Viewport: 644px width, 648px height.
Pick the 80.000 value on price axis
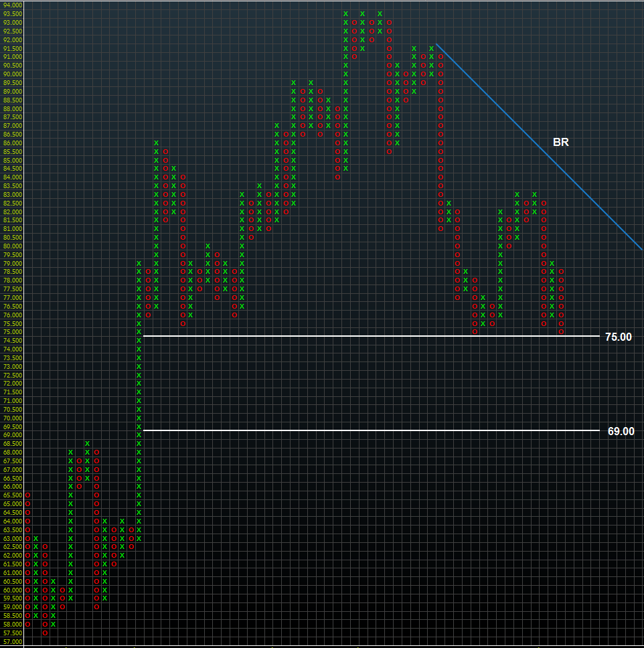tap(12, 246)
